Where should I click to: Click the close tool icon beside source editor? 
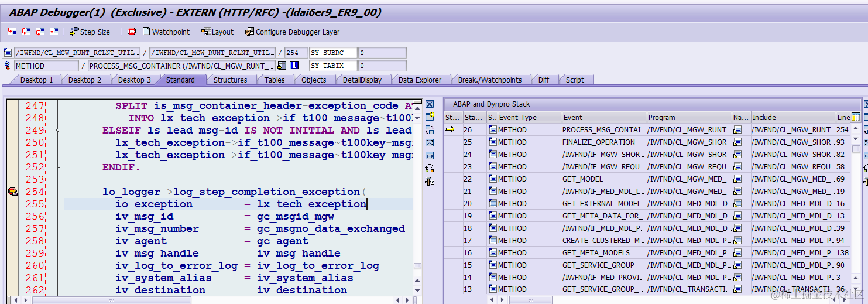pos(430,104)
